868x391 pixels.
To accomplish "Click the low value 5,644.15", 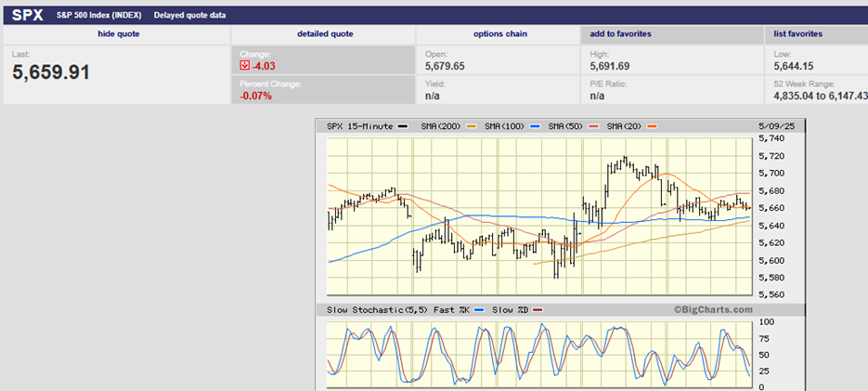I will pyautogui.click(x=793, y=67).
